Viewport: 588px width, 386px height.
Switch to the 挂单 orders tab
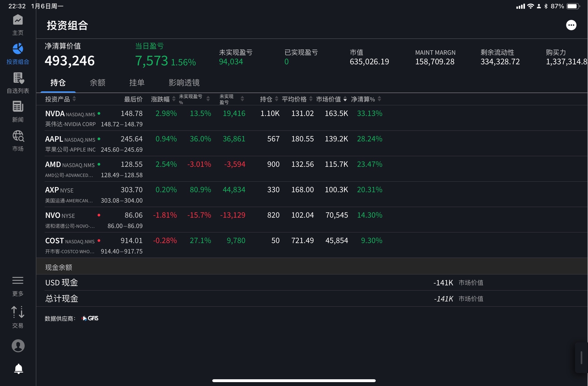(137, 83)
